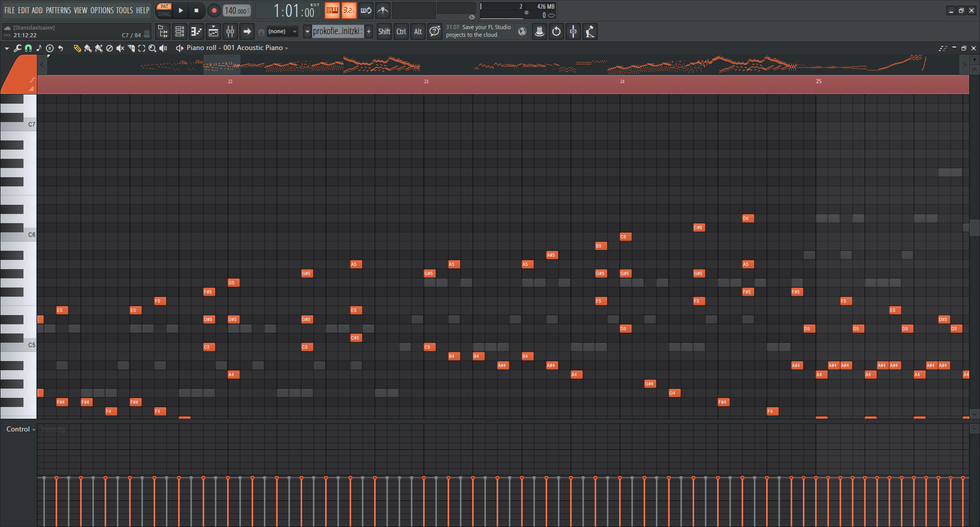The width and height of the screenshot is (980, 527).
Task: Stop playback with the Stop button
Action: (197, 10)
